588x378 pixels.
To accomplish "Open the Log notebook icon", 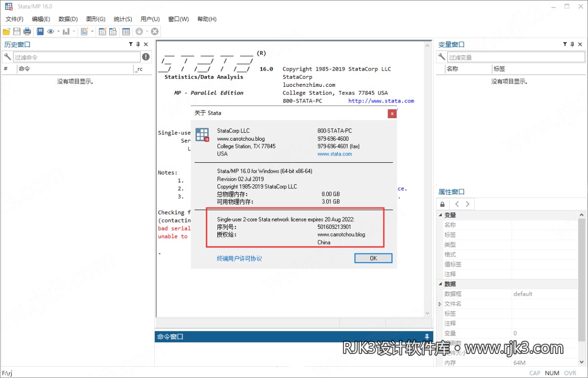I will pyautogui.click(x=40, y=31).
